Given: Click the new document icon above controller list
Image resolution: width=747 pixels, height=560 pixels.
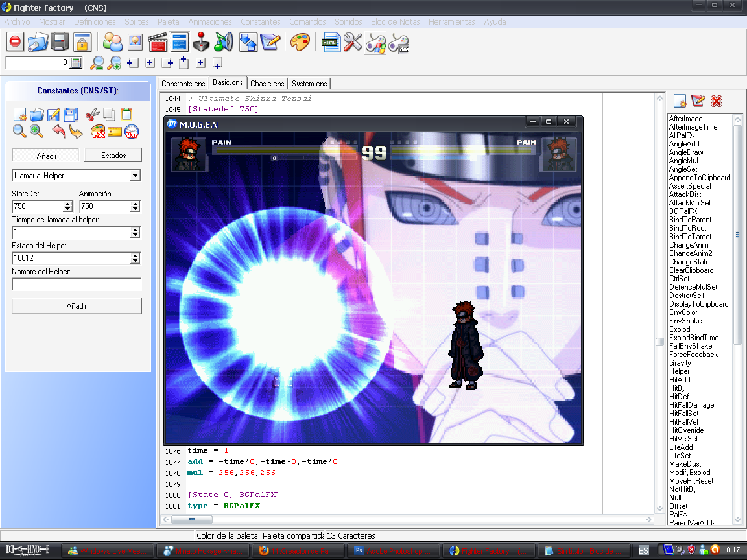Looking at the screenshot, I should [680, 101].
